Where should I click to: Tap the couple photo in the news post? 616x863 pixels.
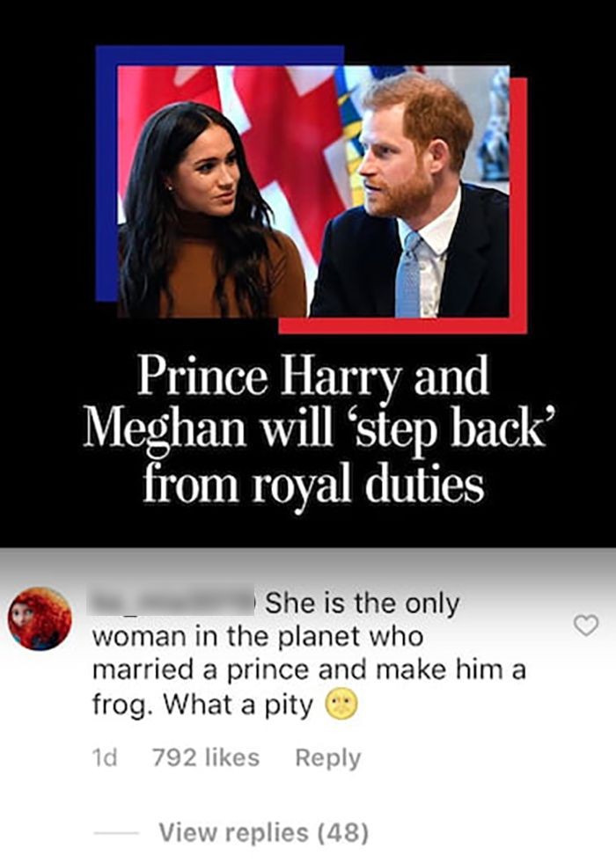(x=313, y=191)
